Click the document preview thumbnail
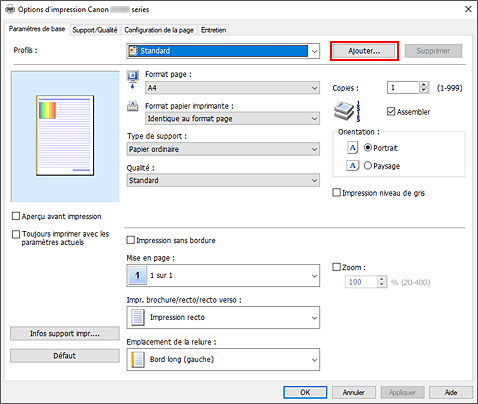Screen dimensions: 478x404 click(65, 135)
